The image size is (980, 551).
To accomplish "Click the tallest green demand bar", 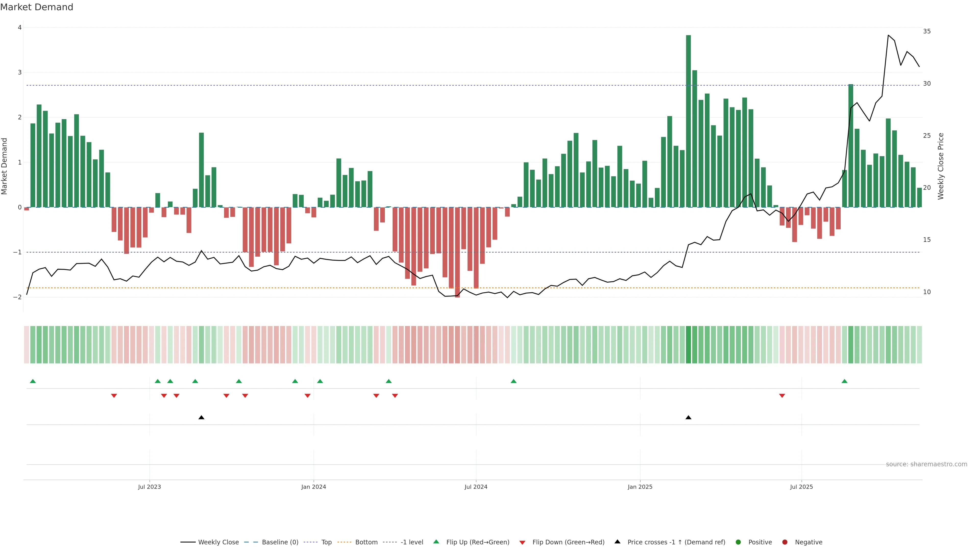I will pos(688,122).
